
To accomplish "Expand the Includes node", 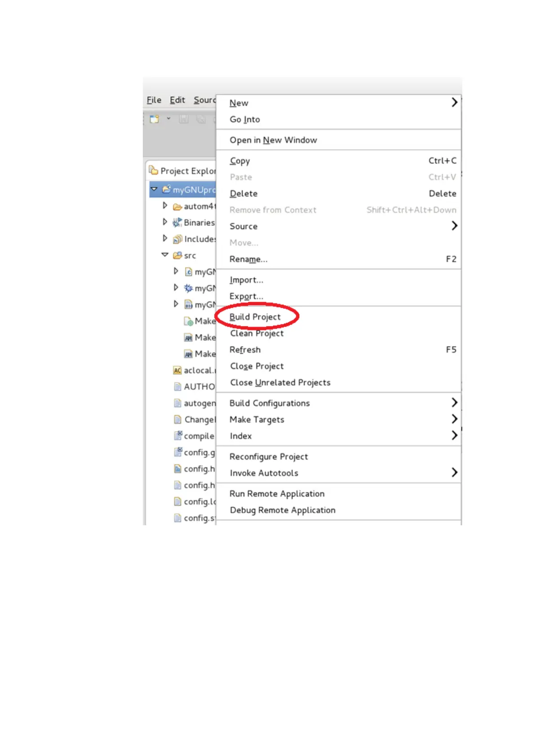I will [165, 238].
